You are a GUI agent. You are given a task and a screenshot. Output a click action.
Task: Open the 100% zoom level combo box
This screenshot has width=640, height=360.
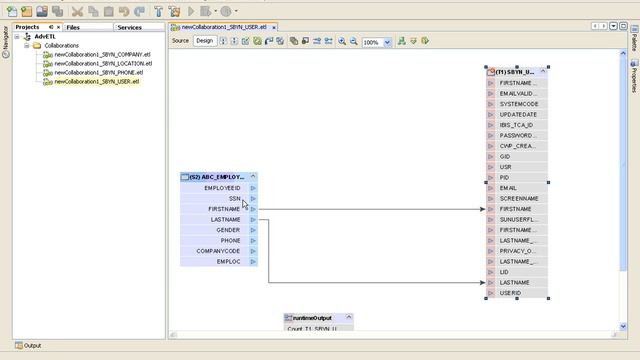click(x=377, y=42)
